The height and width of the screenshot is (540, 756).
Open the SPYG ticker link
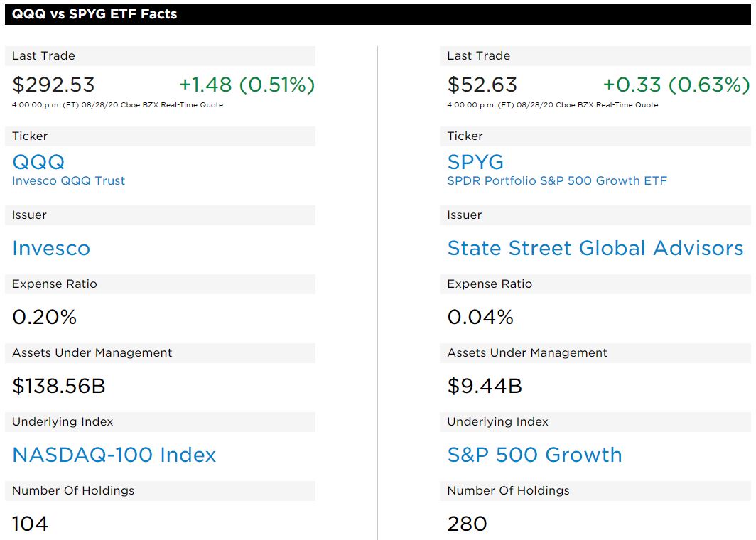tap(475, 162)
